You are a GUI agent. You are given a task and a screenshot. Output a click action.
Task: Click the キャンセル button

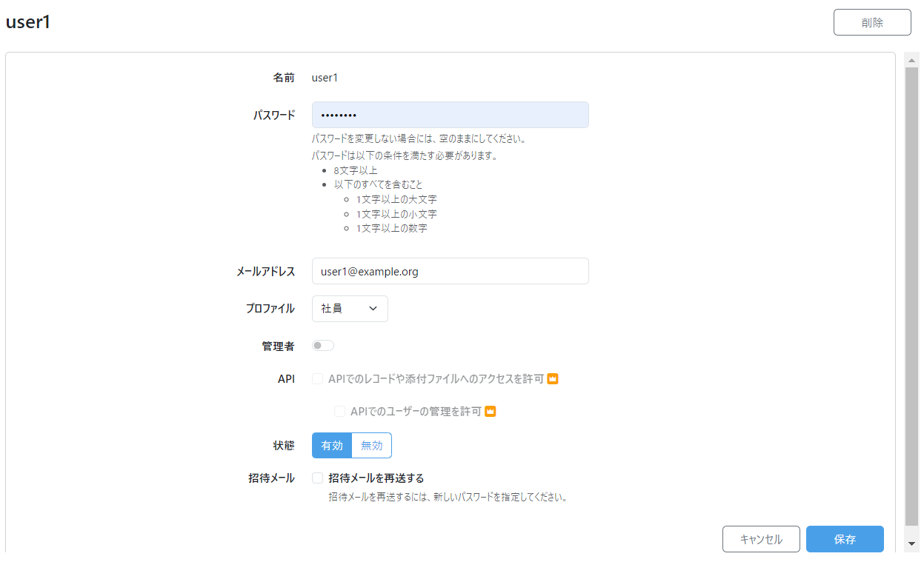pos(761,539)
